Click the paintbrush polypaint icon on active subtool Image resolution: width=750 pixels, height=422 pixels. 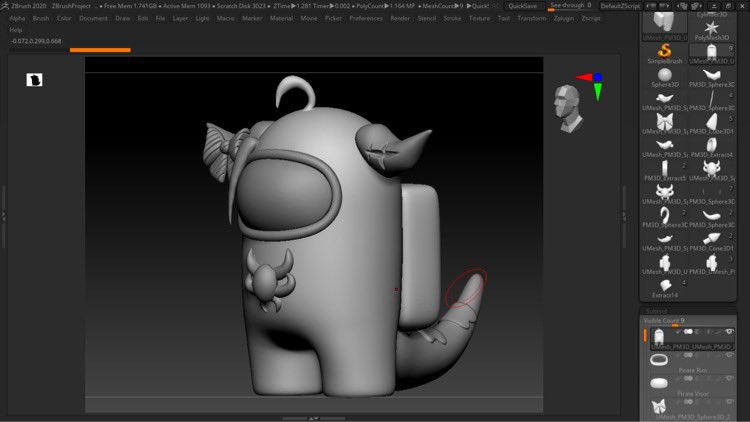point(719,332)
